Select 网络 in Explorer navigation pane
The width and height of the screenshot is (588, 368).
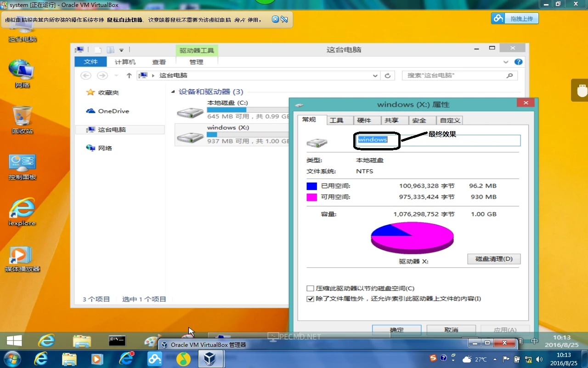point(99,148)
